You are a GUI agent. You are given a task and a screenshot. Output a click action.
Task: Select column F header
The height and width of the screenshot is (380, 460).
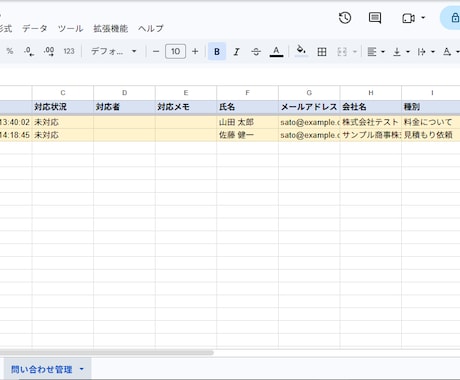247,93
